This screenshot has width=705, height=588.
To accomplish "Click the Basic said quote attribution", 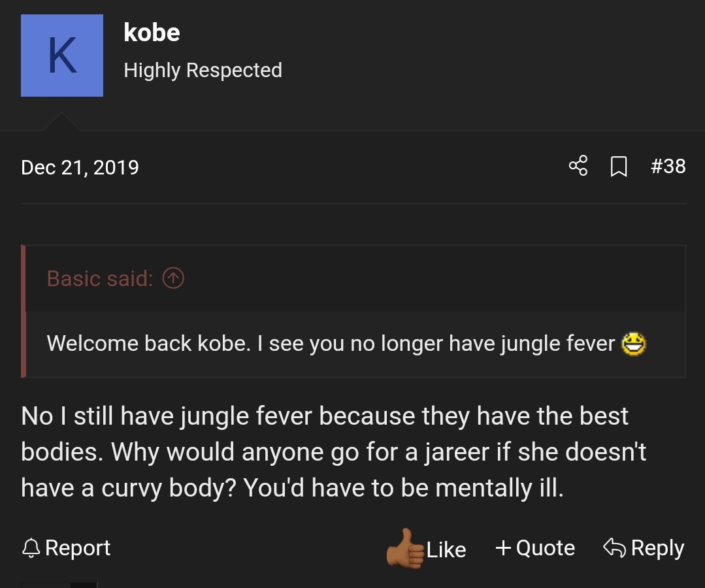I will [x=99, y=279].
